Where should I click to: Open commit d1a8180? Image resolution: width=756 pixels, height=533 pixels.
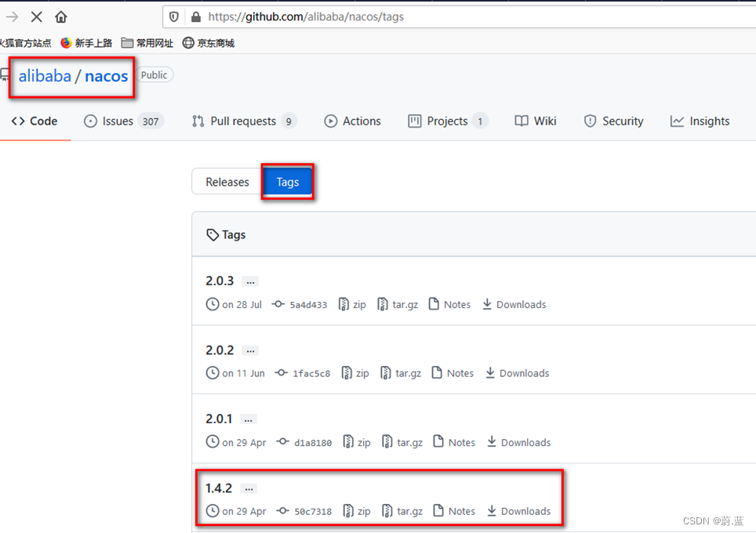click(x=303, y=442)
